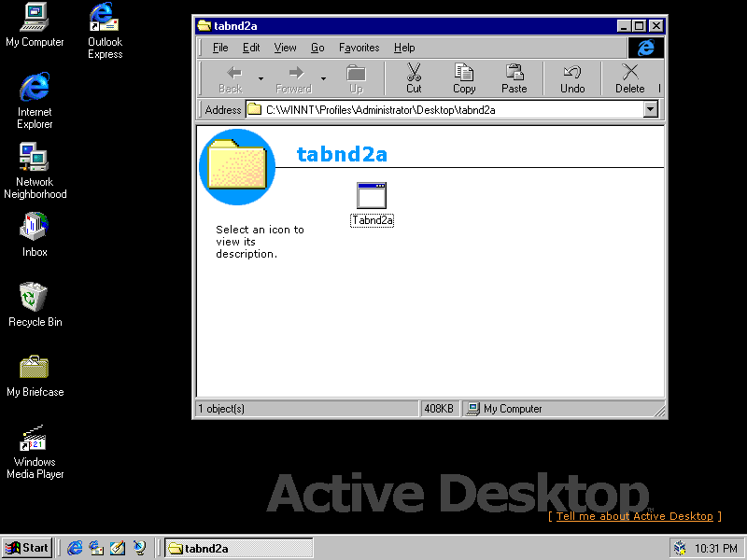Launch Outlook Express from desktop
This screenshot has width=747, height=560.
click(105, 31)
